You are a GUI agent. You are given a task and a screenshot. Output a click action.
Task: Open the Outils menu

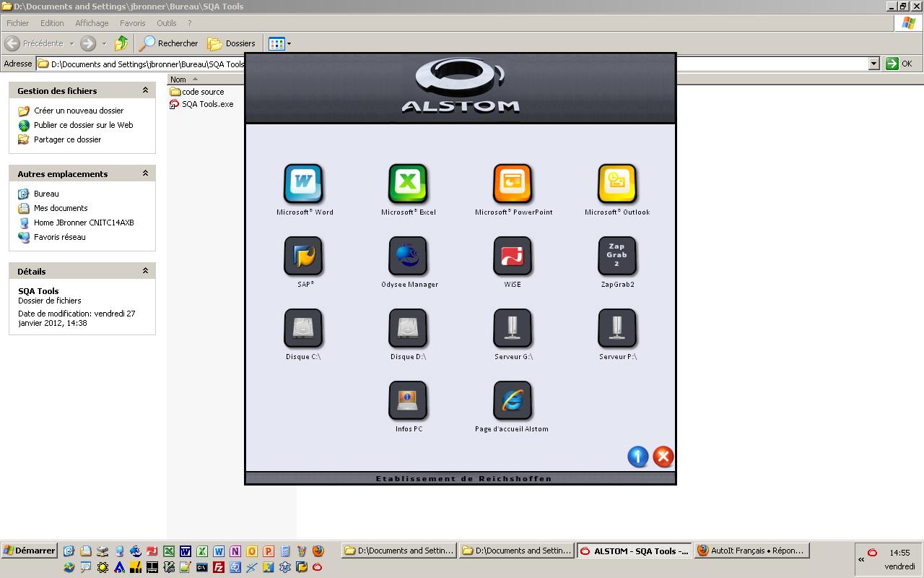(167, 23)
